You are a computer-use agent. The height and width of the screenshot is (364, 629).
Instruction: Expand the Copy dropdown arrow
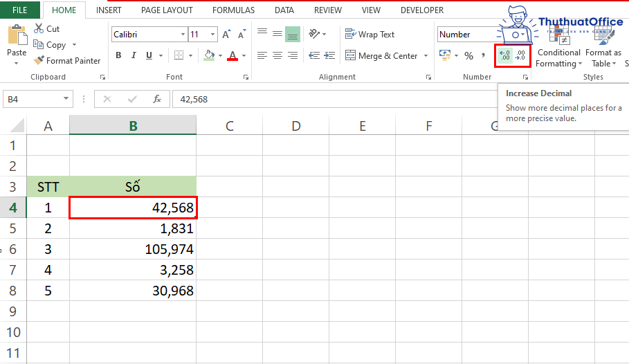(x=74, y=45)
